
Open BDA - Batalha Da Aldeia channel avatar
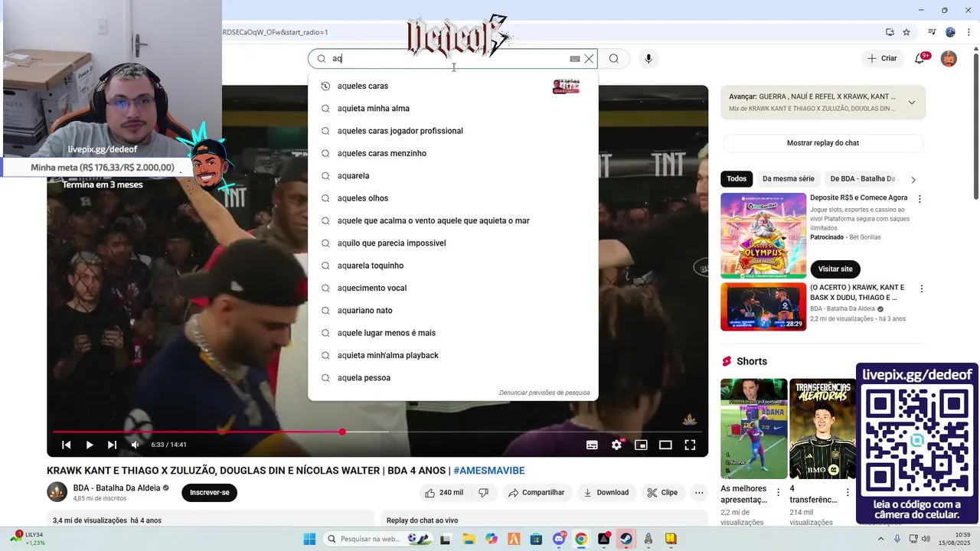click(57, 492)
